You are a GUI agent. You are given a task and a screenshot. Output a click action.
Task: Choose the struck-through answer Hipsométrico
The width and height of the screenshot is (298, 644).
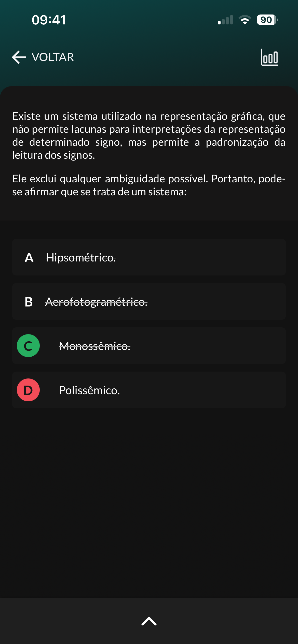point(81,258)
